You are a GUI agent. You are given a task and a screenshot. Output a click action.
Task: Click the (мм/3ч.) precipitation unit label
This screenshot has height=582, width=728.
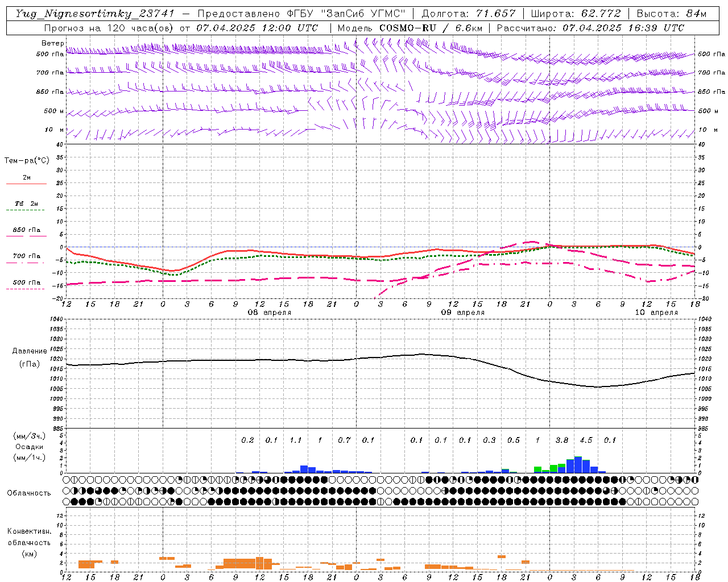30,436
